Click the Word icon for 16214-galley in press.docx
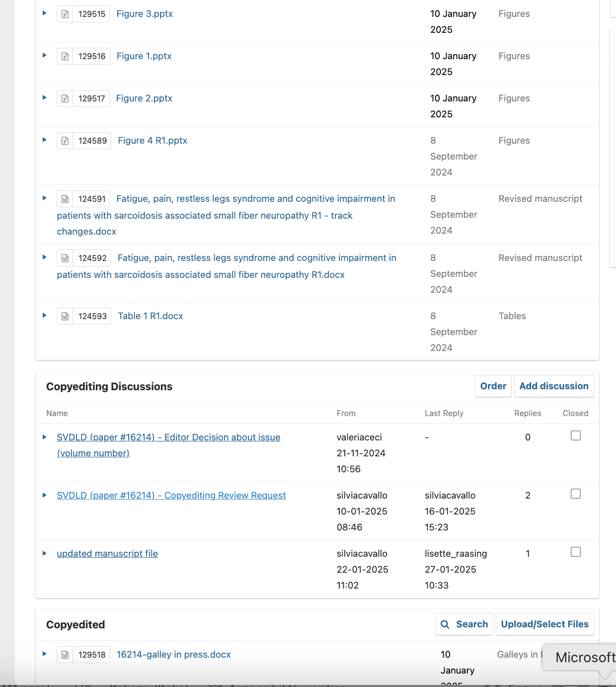Image resolution: width=616 pixels, height=687 pixels. tap(65, 655)
